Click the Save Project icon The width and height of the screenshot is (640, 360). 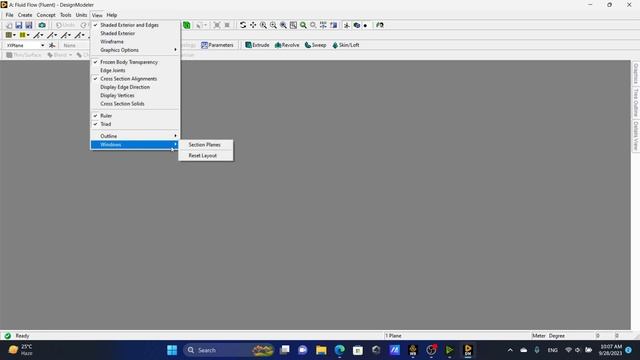[19, 25]
